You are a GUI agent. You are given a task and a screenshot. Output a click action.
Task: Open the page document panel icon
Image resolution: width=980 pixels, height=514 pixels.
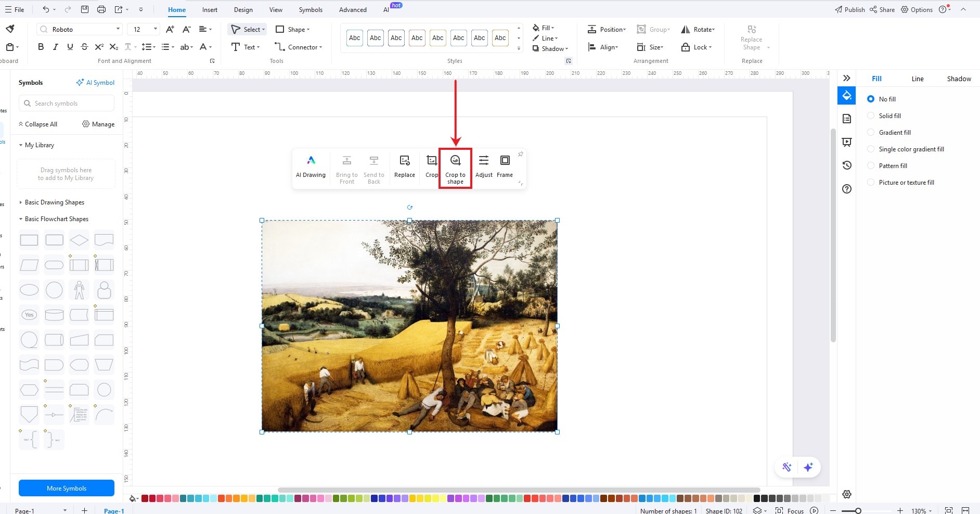pos(847,119)
